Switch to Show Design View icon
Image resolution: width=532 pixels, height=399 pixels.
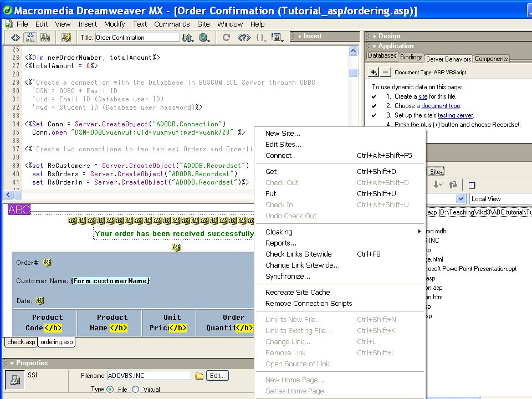pyautogui.click(x=45, y=37)
